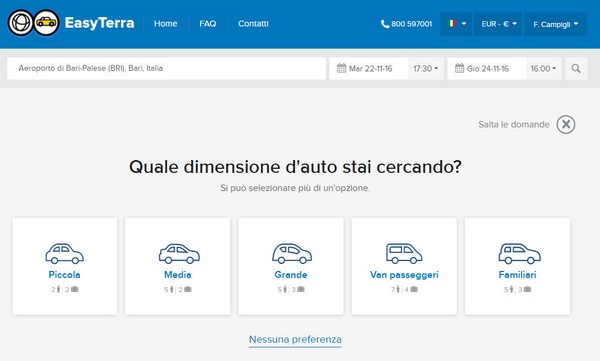
Task: Click the Van passeggeri 7 passengers 4 bags info
Action: point(404,289)
